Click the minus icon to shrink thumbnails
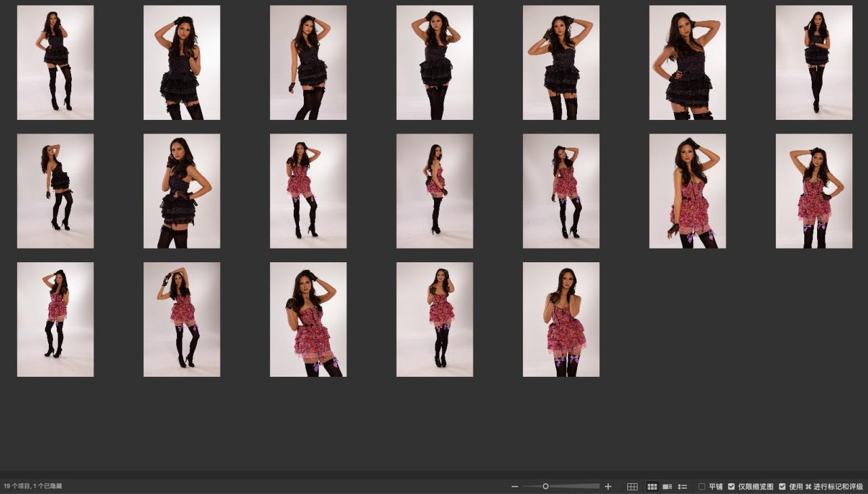Screen dimensions: 868x494 515,487
